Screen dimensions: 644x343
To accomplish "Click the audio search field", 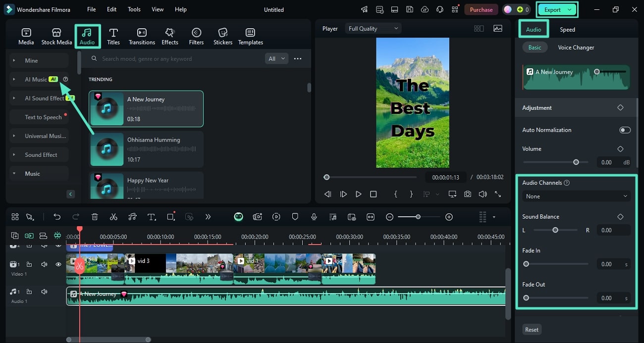I will point(175,58).
